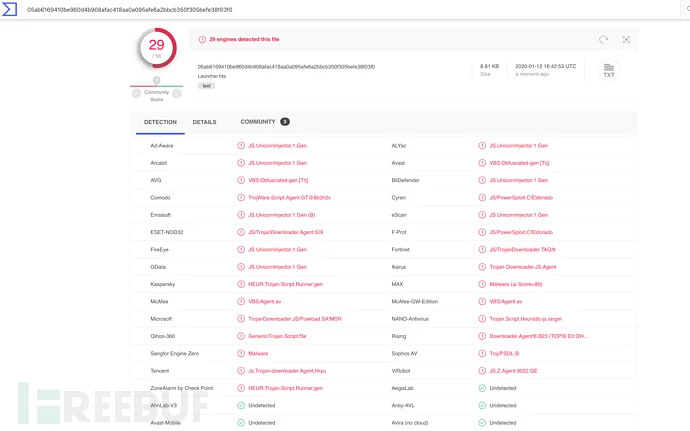
Task: Select NANO-Antivirus Trojan.Script.Heuristic result
Action: pyautogui.click(x=525, y=319)
